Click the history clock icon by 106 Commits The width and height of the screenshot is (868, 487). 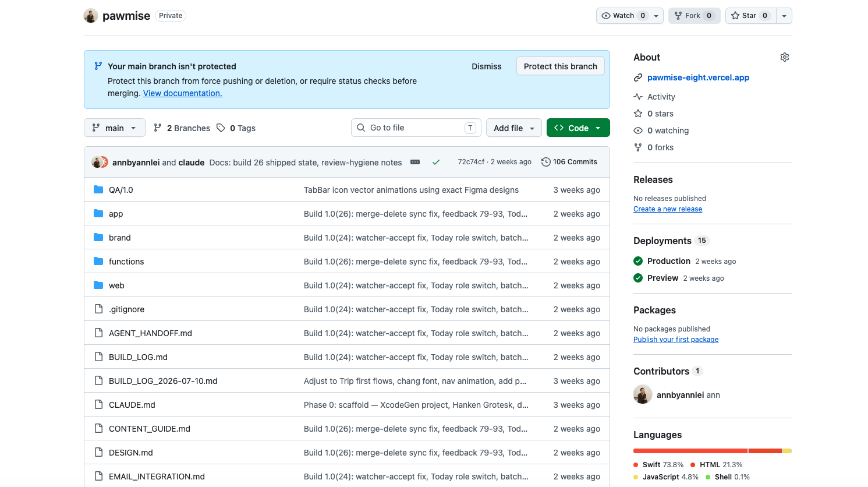coord(545,162)
